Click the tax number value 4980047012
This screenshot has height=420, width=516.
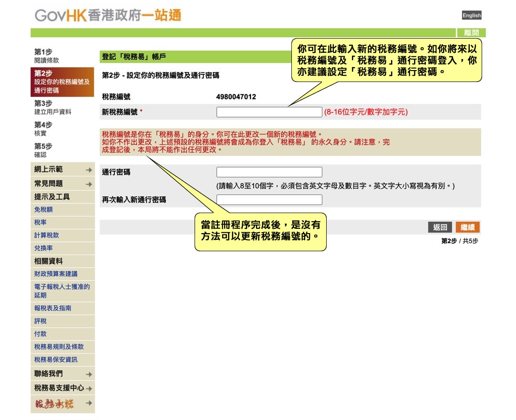(x=236, y=97)
